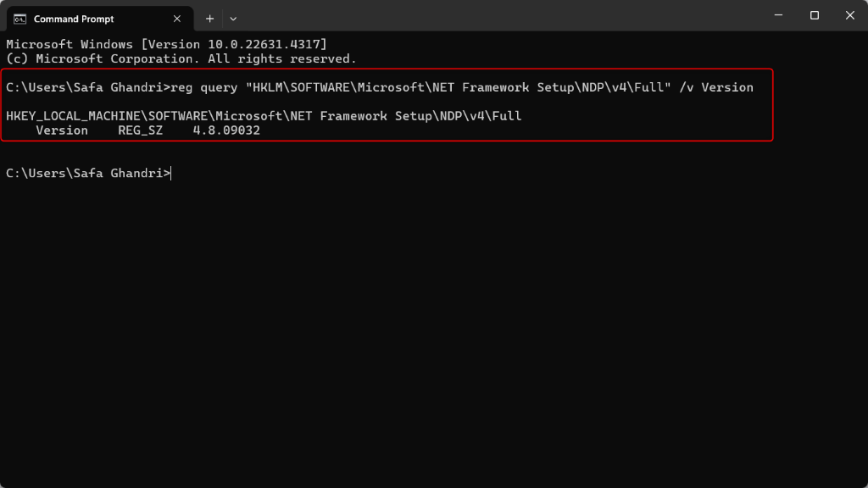The height and width of the screenshot is (488, 868).
Task: Click the Microsoft Corporation copyright line
Action: 181,58
